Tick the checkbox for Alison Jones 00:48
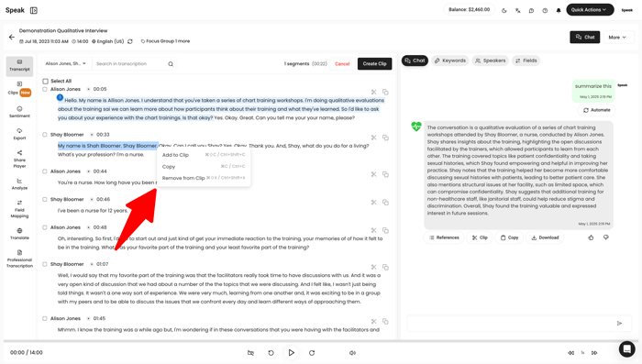The height and width of the screenshot is (364, 642). (x=45, y=227)
